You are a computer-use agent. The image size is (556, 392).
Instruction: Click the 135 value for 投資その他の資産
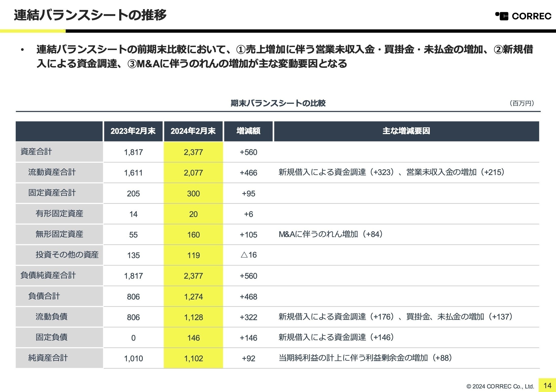click(133, 256)
